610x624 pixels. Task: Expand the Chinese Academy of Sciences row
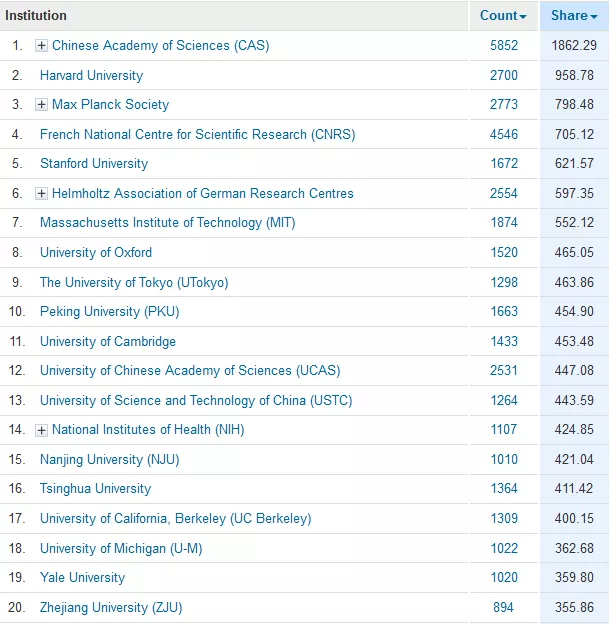pos(41,46)
